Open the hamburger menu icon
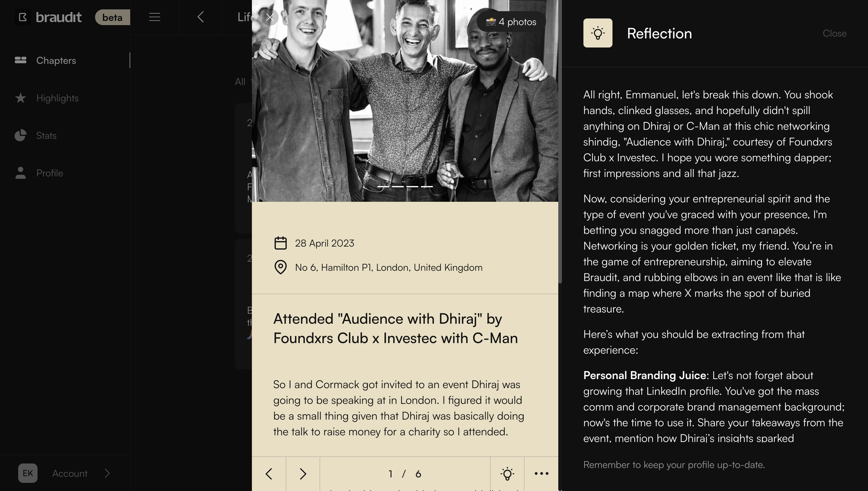Image resolution: width=868 pixels, height=491 pixels. [155, 17]
